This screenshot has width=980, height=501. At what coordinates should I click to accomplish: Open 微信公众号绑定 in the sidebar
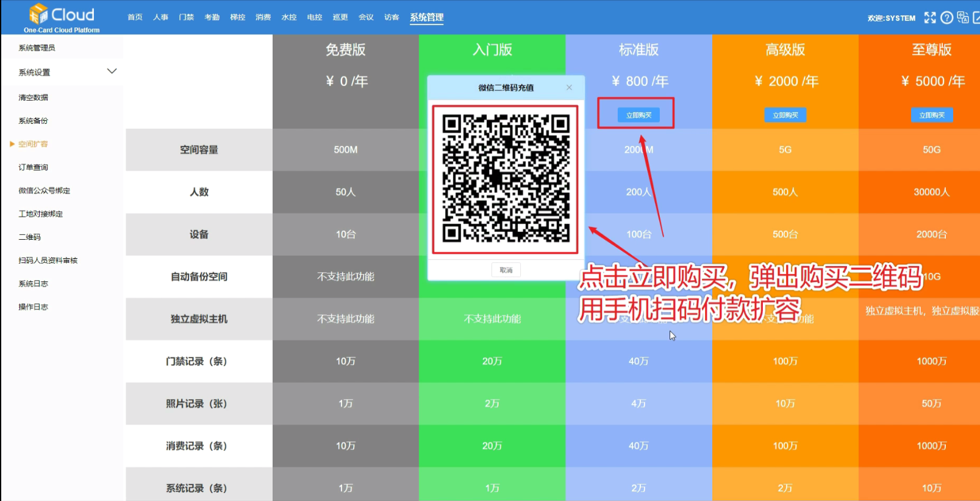coord(44,190)
